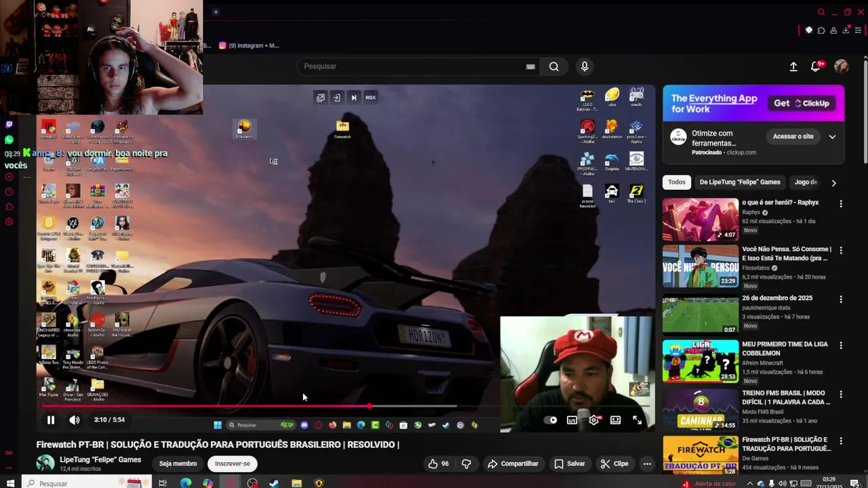The height and width of the screenshot is (488, 868).
Task: Expand the filter chips with the right arrow
Action: tap(833, 182)
